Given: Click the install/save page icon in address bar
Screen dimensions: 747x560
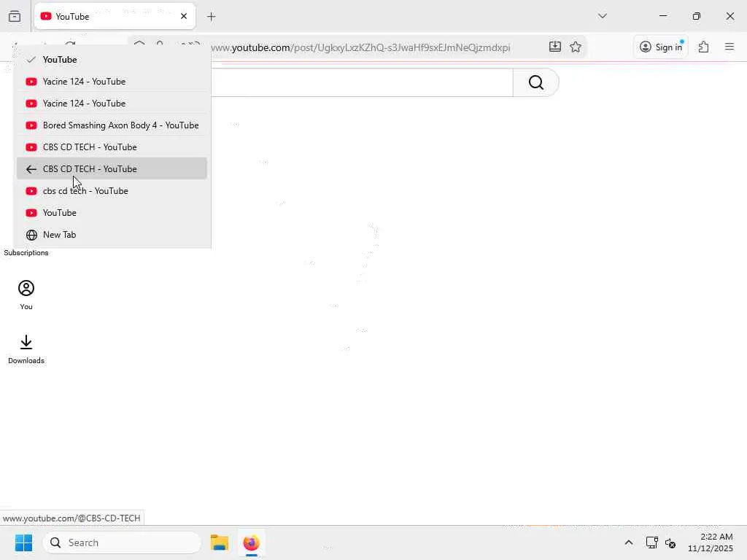Looking at the screenshot, I should pyautogui.click(x=554, y=47).
